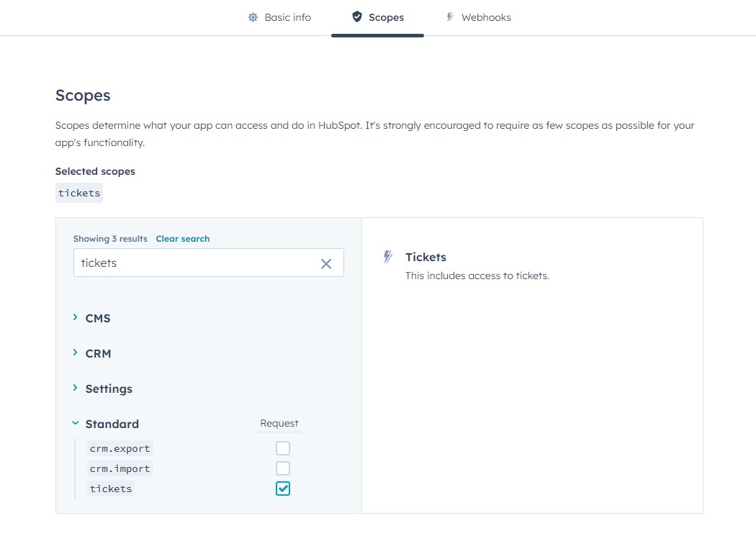Viewport: 756px width, 536px height.
Task: Check the crm.import request checkbox
Action: pyautogui.click(x=283, y=468)
